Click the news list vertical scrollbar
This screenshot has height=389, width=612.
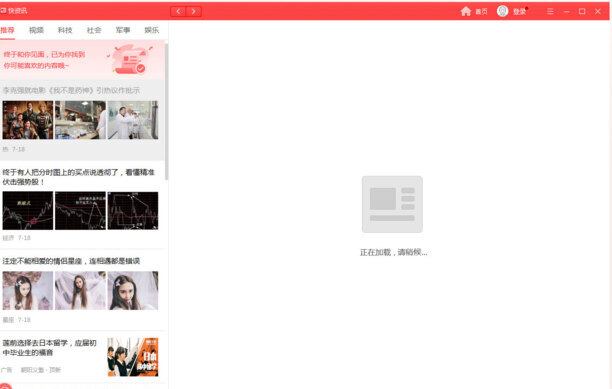tap(167, 111)
